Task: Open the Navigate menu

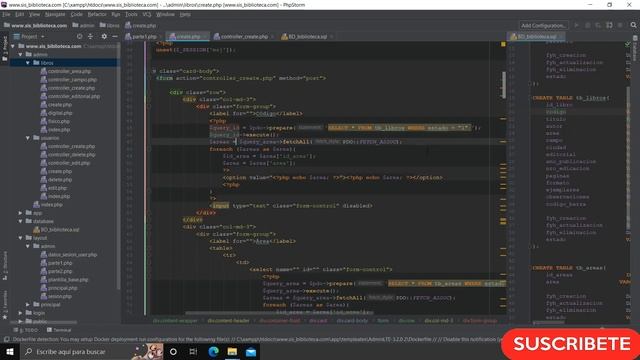Action: pos(55,14)
